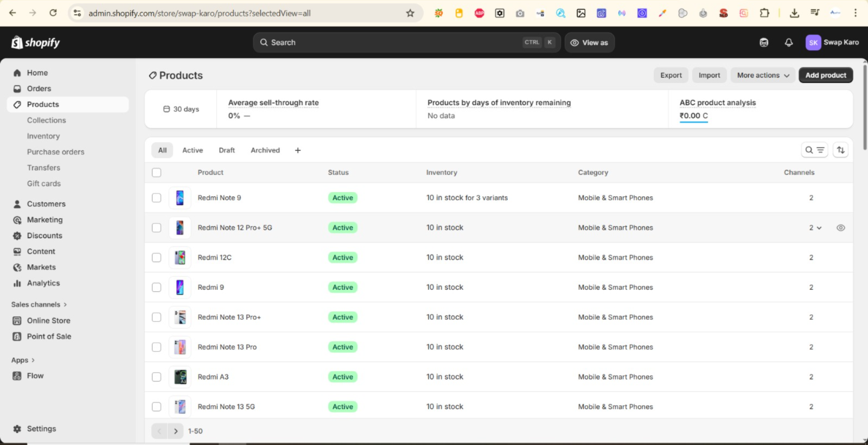Viewport: 868px width, 445px height.
Task: Click the Content sidebar icon
Action: click(17, 251)
